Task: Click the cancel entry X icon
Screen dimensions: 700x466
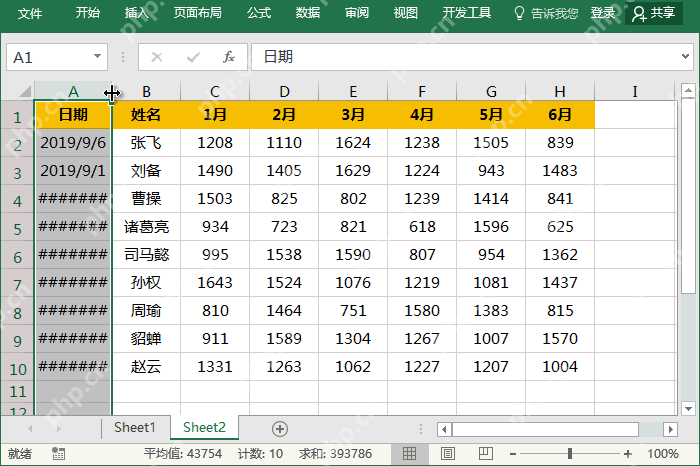Action: (157, 57)
